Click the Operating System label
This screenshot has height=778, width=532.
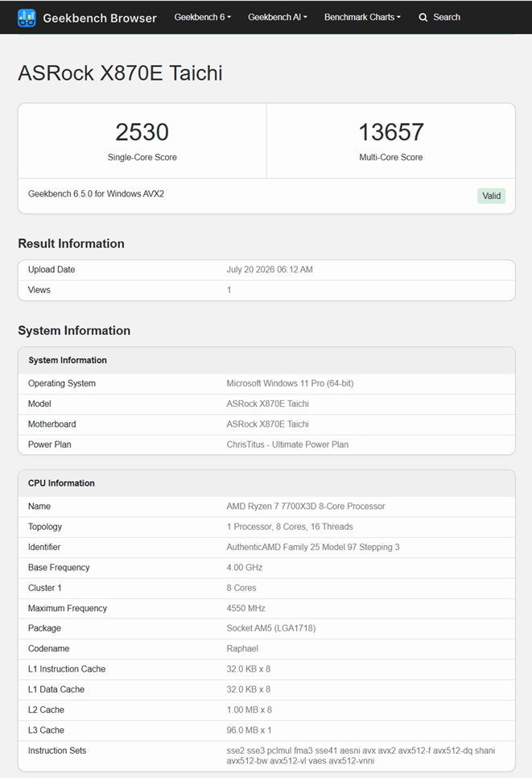coord(62,383)
